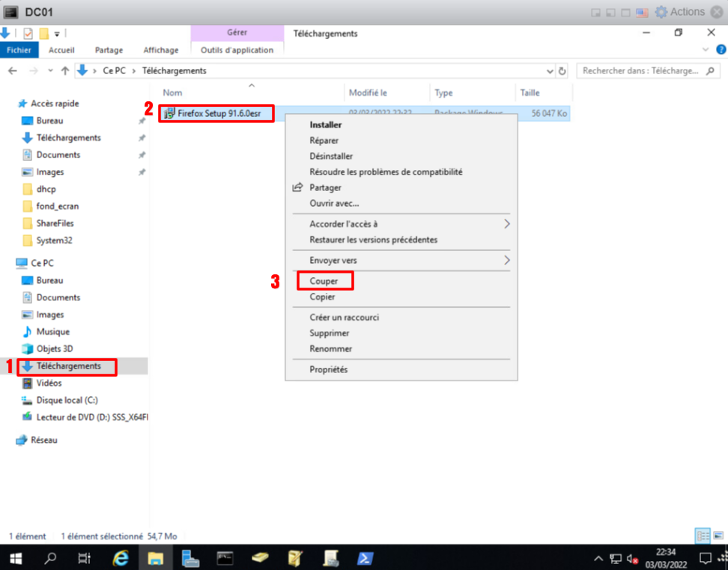Select 'Disque local (C:)' in the navigation pane
Screen dimensions: 728x570
[x=67, y=400]
